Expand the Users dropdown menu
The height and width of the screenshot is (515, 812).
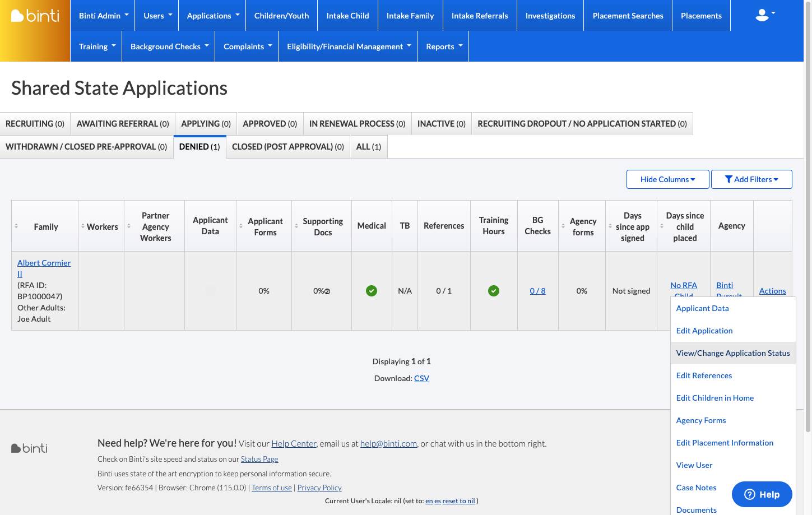click(157, 16)
